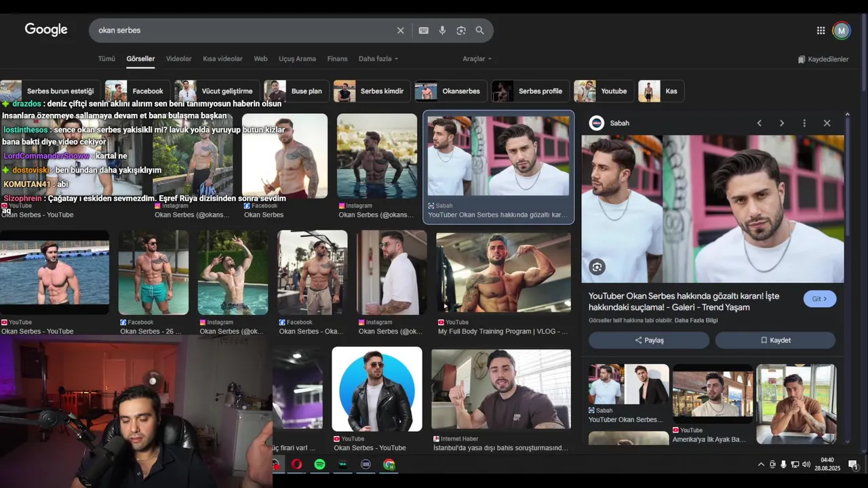Viewport: 868px width, 488px height.
Task: Click the Kaydet save button
Action: tap(775, 340)
